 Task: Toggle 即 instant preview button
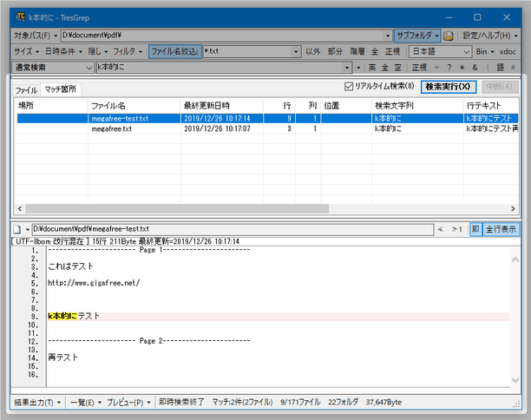[475, 229]
